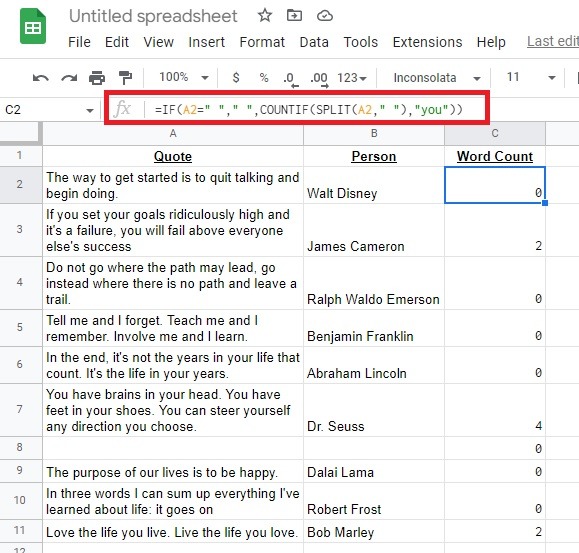
Task: Select the Dr. Seuss cell
Action: 374,410
